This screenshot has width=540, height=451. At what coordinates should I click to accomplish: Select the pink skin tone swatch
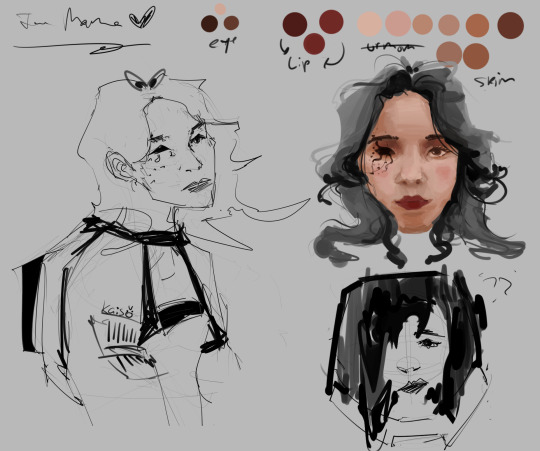(398, 24)
